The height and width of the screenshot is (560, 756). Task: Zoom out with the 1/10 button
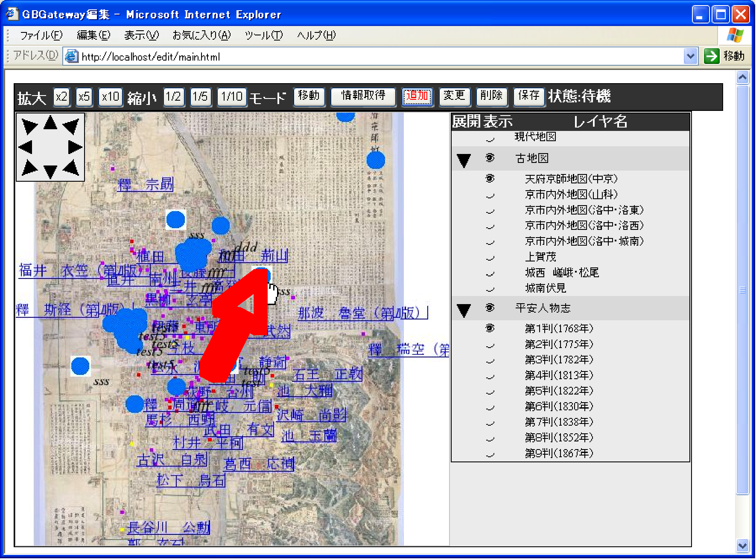point(232,97)
